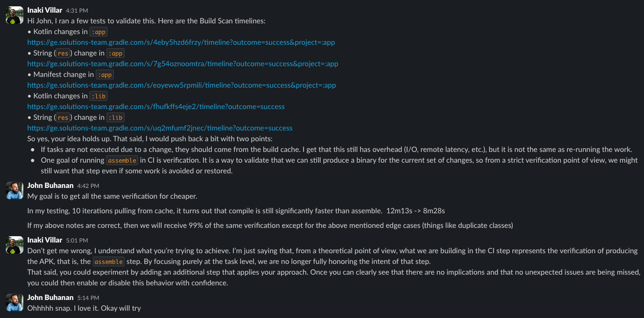The image size is (644, 318).
Task: Click John Buhanan's avatar at 5:14 PM message
Action: pos(15,302)
